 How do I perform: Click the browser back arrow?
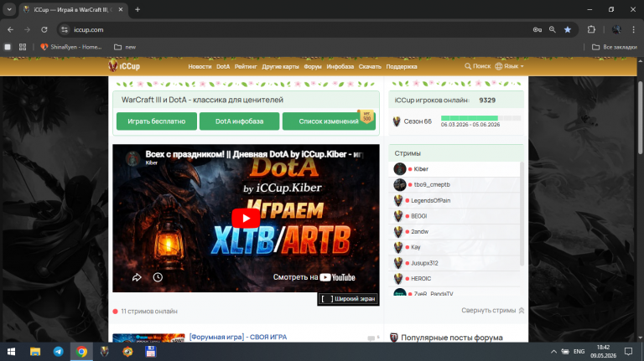coord(10,29)
